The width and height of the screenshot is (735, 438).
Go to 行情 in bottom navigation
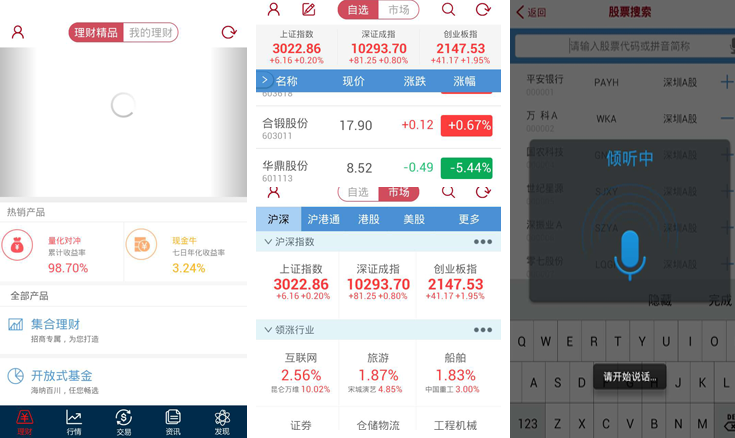coord(74,422)
